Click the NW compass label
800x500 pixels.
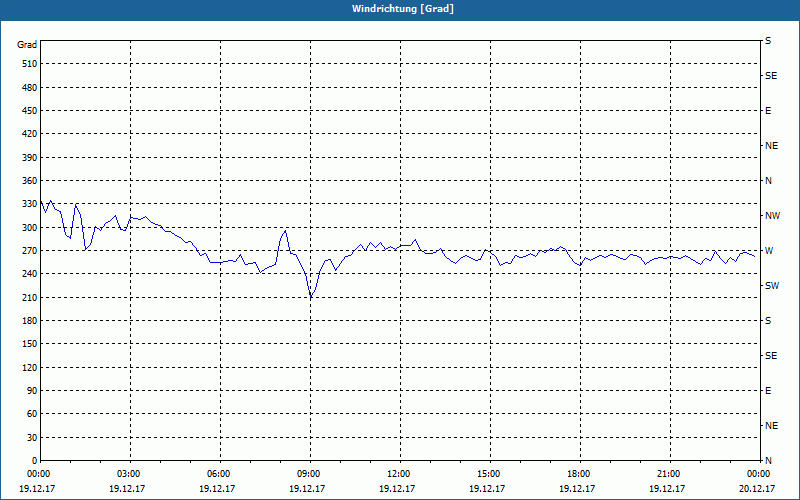(x=772, y=216)
